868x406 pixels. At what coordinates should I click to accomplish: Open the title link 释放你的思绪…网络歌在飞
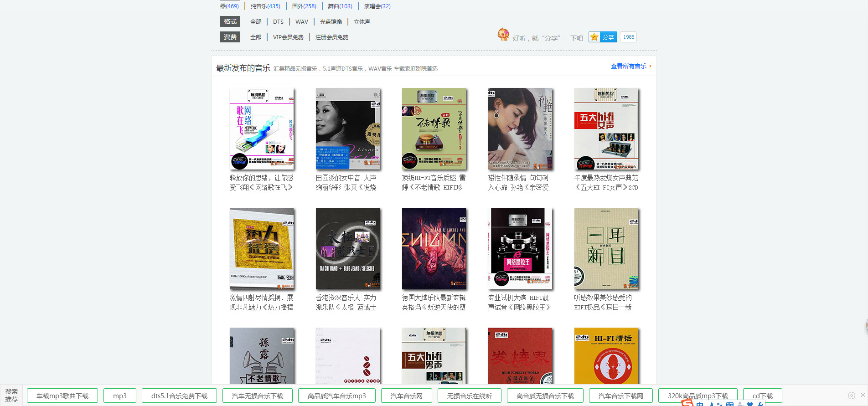click(x=261, y=183)
